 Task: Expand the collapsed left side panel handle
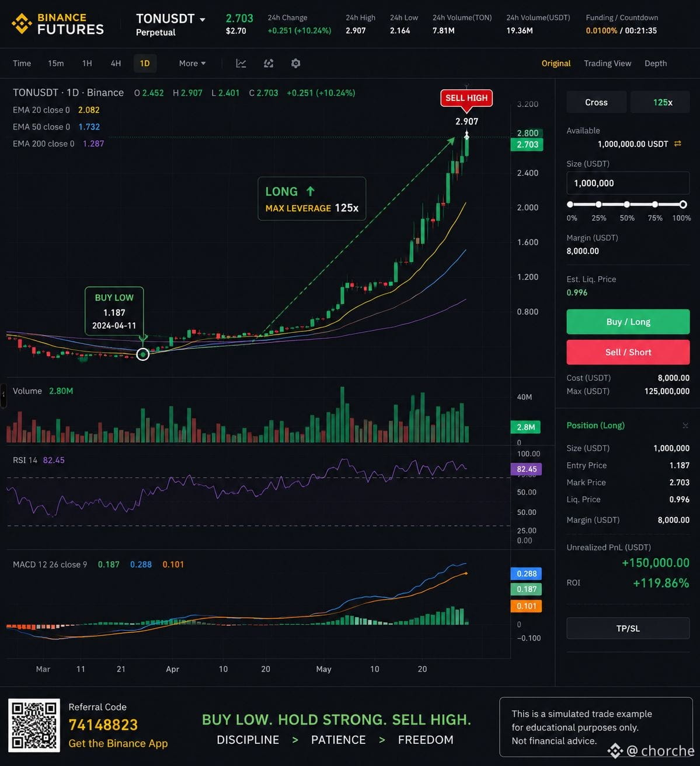pyautogui.click(x=3, y=395)
